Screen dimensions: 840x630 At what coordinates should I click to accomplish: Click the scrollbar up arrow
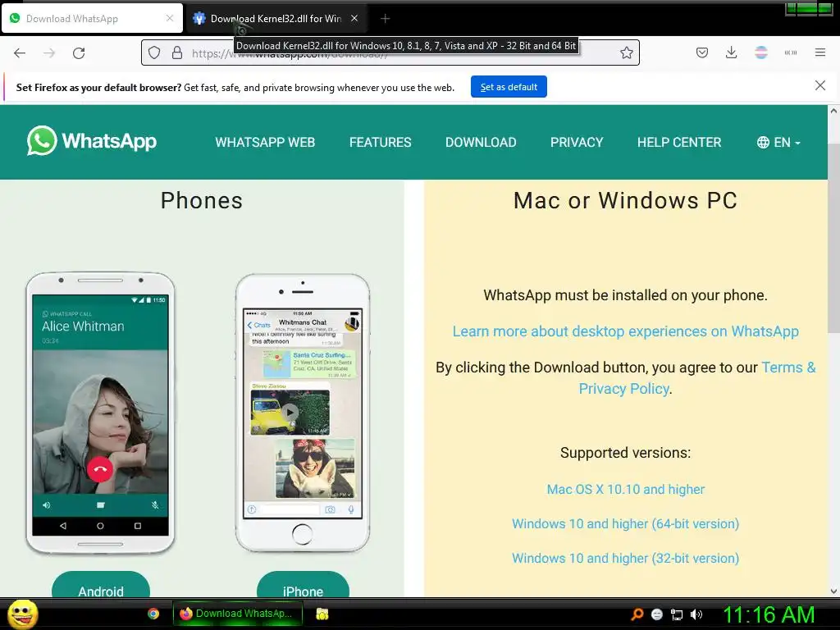tap(833, 111)
